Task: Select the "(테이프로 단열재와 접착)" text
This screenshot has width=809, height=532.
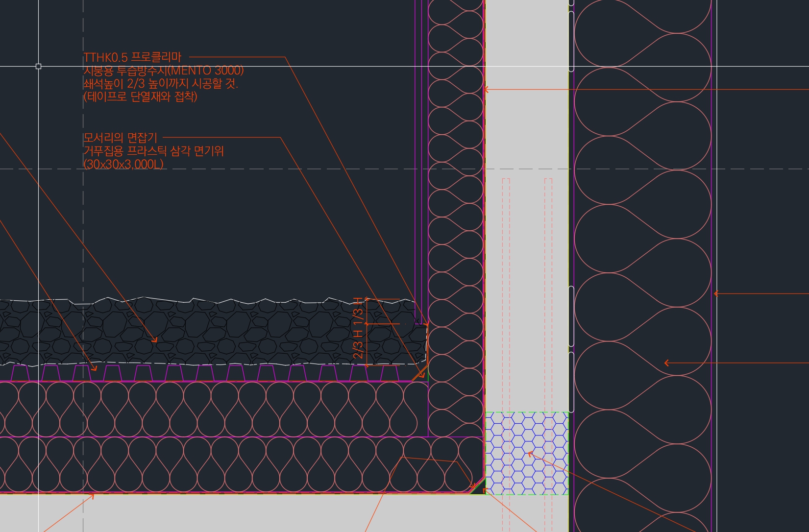Action: (x=140, y=97)
